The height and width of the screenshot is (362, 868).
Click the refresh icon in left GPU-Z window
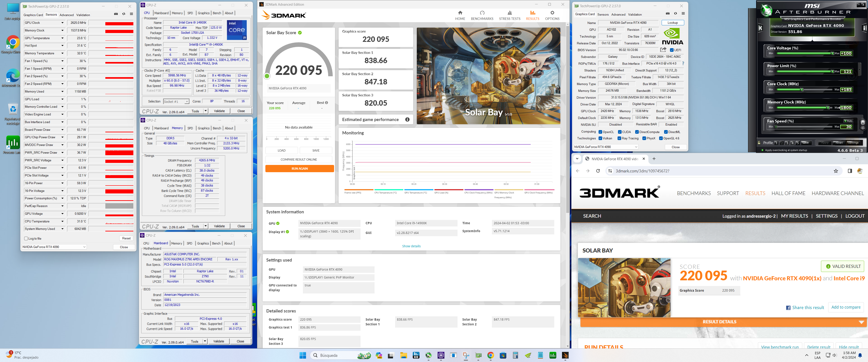pos(124,14)
